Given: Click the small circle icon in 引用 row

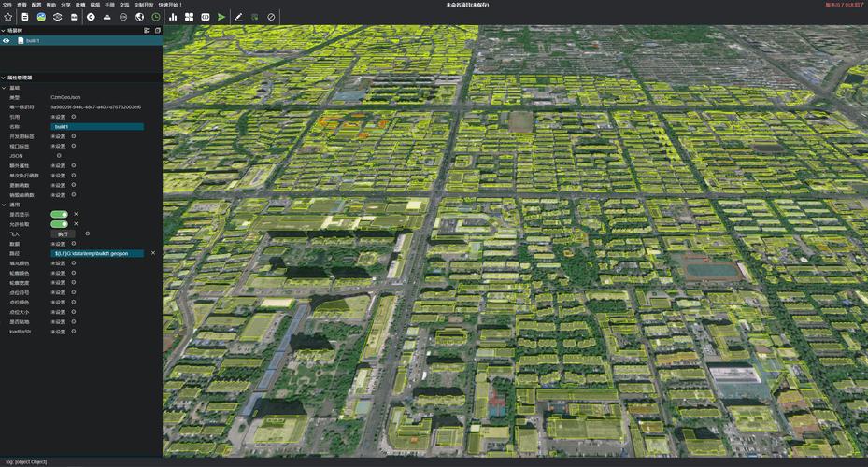Looking at the screenshot, I should (74, 117).
